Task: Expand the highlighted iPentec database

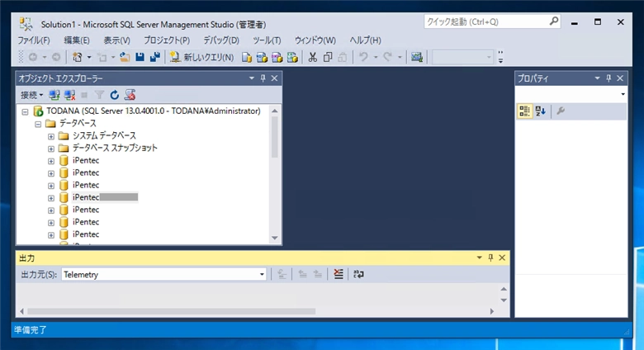Action: click(x=50, y=198)
